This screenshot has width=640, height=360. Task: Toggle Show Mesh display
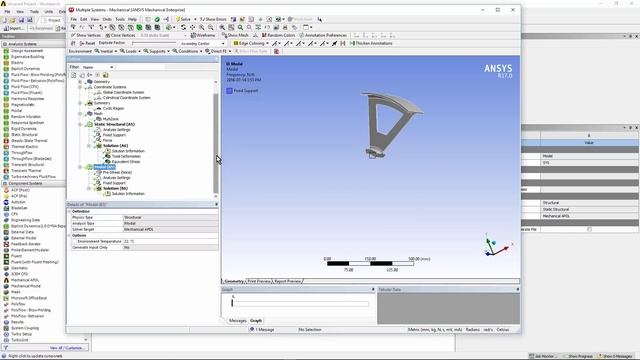point(235,36)
